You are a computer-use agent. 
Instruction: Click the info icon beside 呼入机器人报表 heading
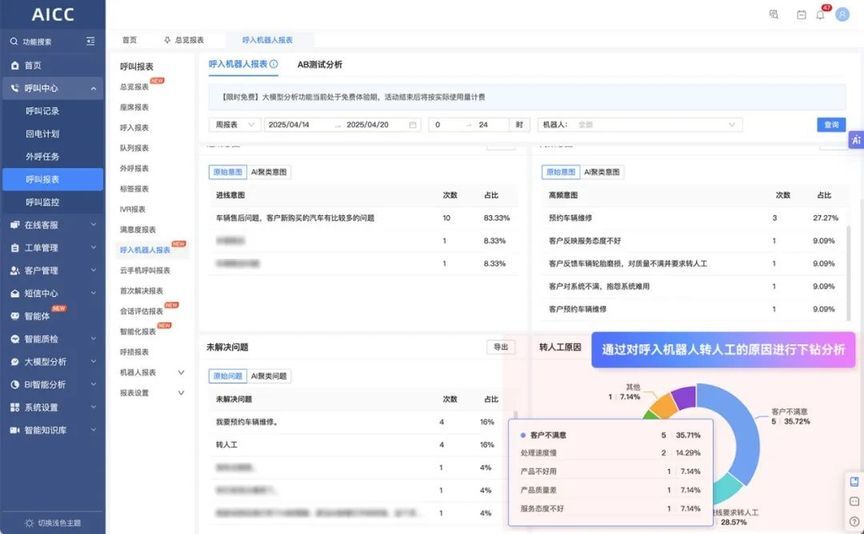coord(274,64)
